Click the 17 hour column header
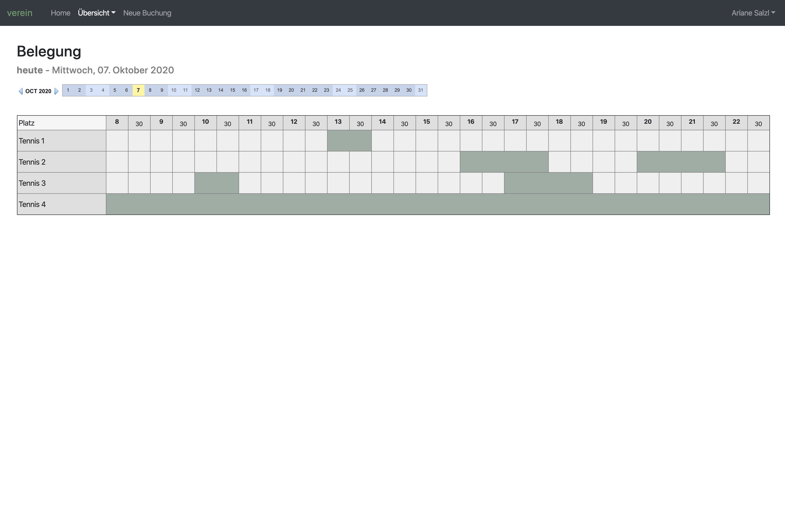This screenshot has width=785, height=532. [515, 123]
